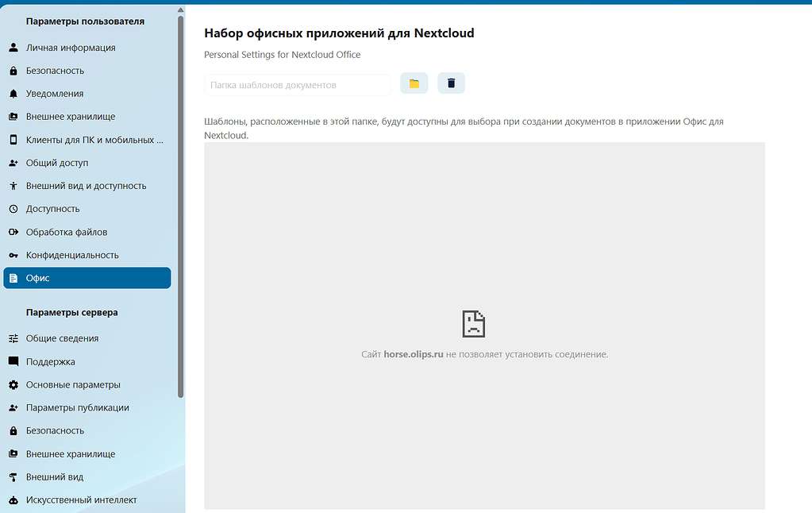Click the storage icon in user settings Внешнее хранилище
Screen dimensions: 812x513
tap(13, 117)
